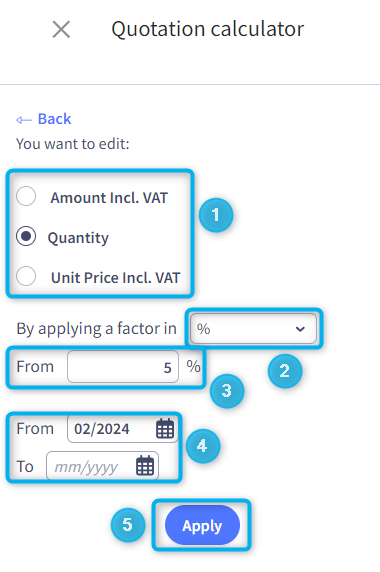The image size is (380, 572).
Task: Click the Quotation calculator title
Action: click(x=208, y=29)
